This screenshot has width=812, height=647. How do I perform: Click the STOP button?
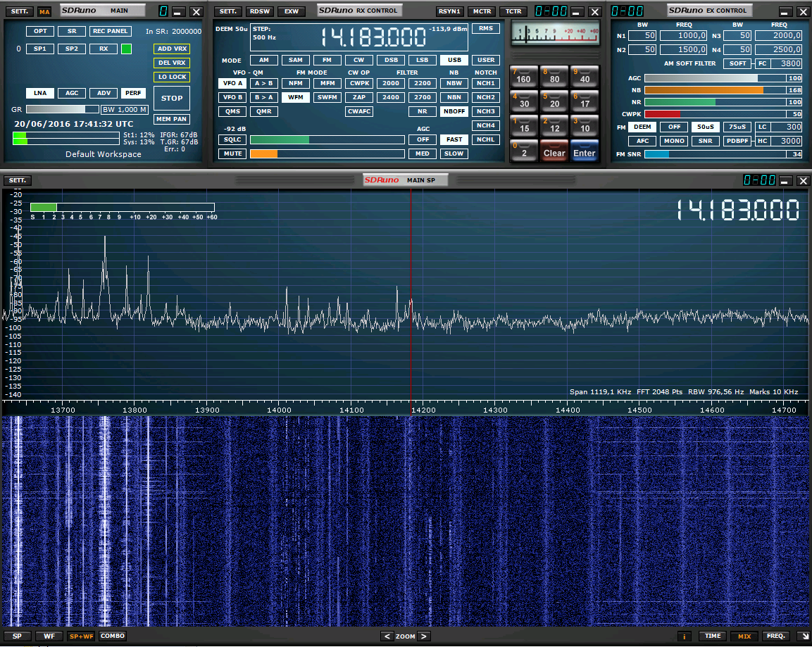click(x=172, y=99)
